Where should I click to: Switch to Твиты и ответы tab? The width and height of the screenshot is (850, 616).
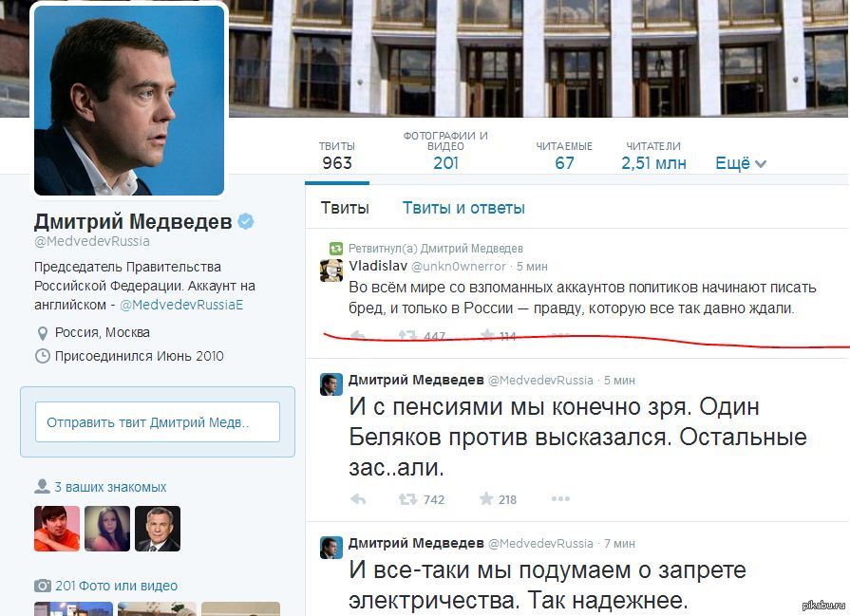point(463,208)
